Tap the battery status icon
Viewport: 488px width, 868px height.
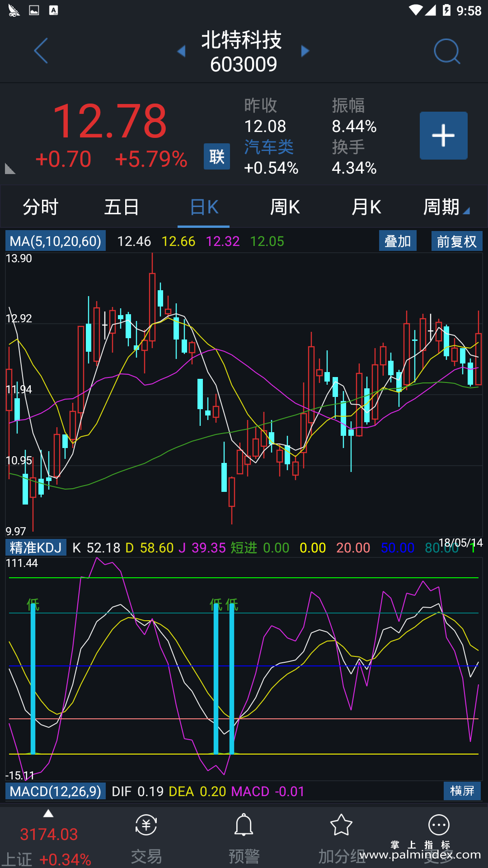click(x=446, y=10)
